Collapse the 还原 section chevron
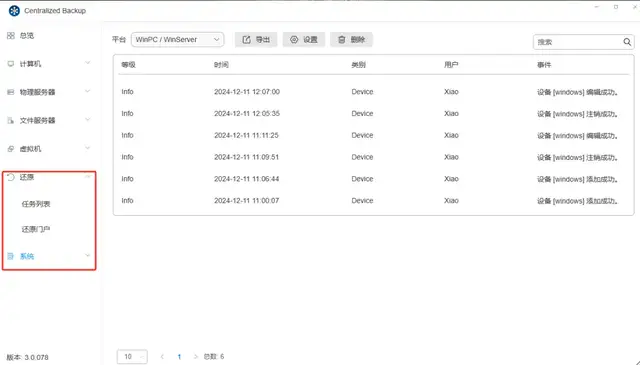 [x=87, y=176]
